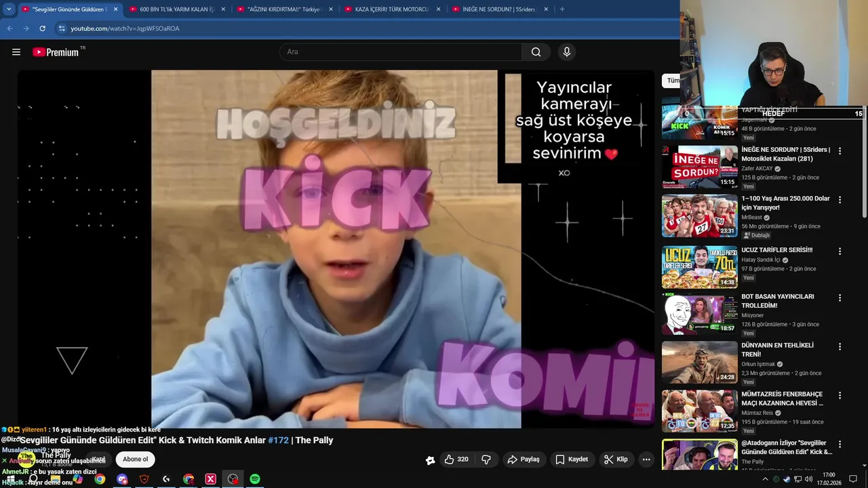
Task: Switch to "600 BİN TL'lik YARIM KALAN" tab
Action: [177, 9]
